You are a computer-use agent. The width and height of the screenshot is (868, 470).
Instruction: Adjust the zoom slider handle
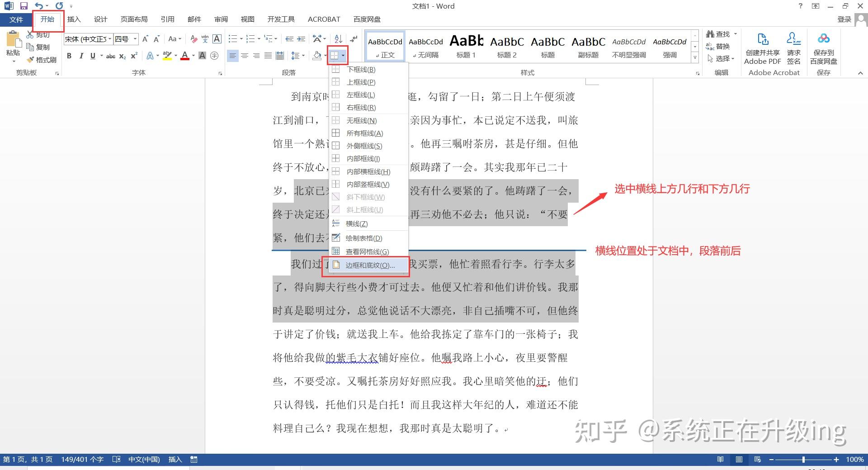803,460
